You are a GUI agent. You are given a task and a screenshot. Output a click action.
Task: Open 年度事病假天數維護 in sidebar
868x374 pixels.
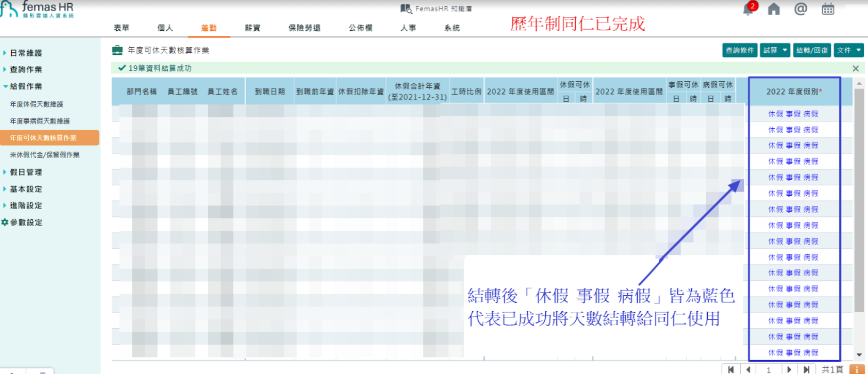pyautogui.click(x=40, y=121)
